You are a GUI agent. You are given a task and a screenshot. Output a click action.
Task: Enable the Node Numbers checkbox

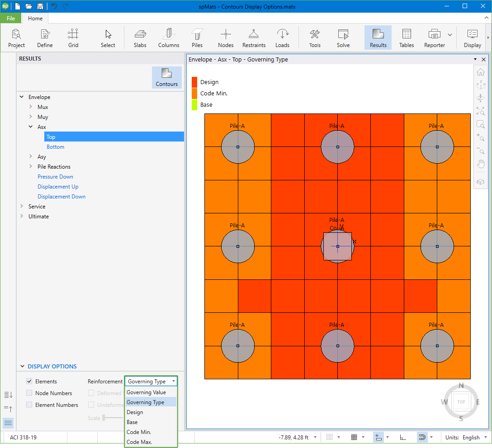pos(29,393)
